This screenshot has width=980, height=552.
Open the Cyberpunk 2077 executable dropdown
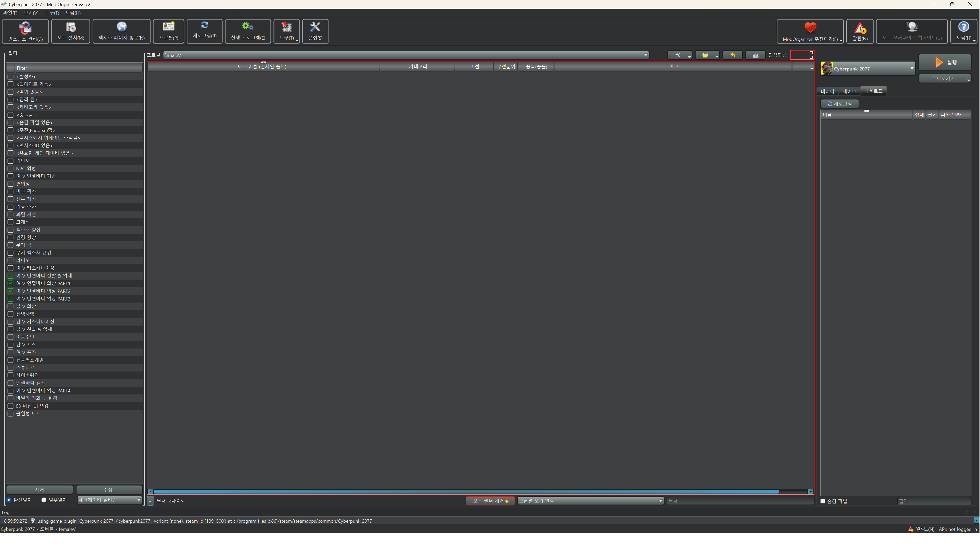(x=912, y=69)
